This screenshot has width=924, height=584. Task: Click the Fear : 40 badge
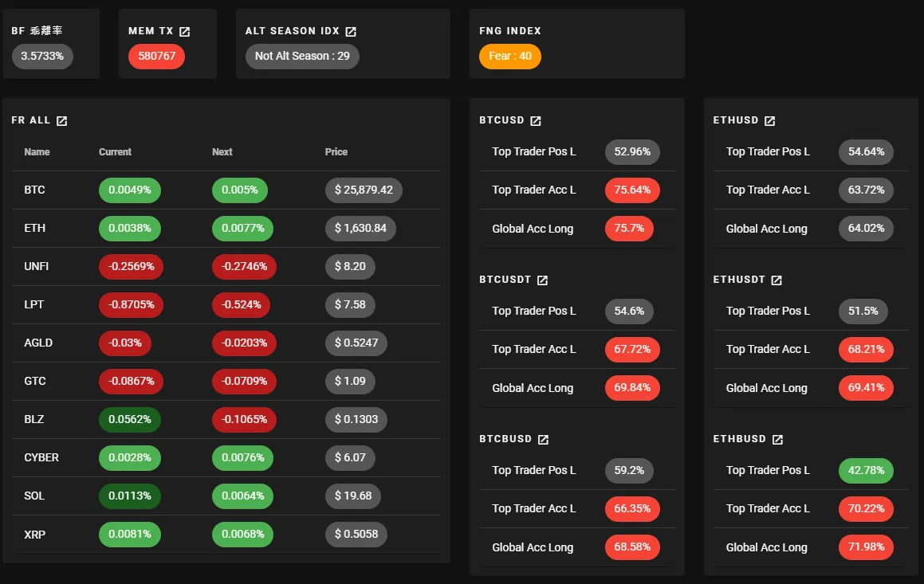click(x=509, y=57)
